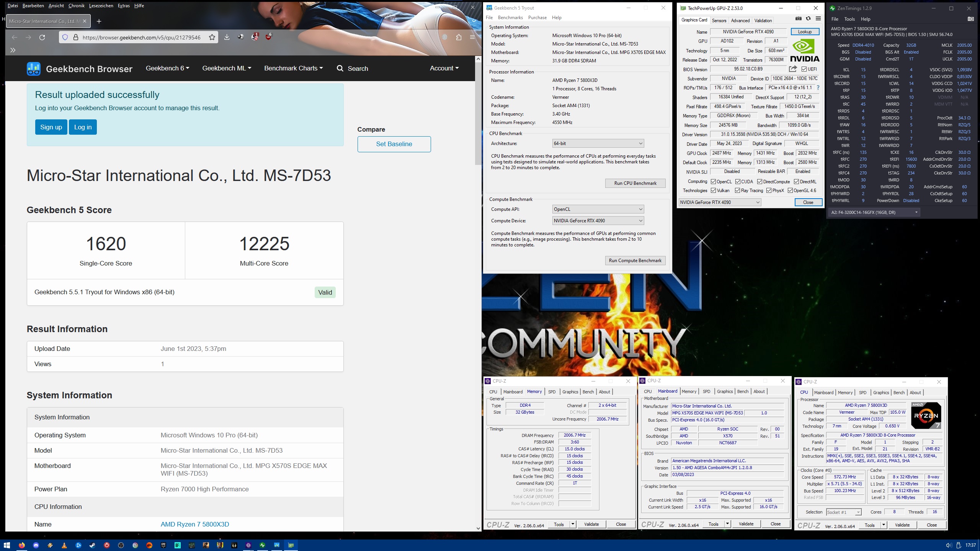980x551 pixels.
Task: Open the Firefox downloads panel
Action: click(227, 37)
